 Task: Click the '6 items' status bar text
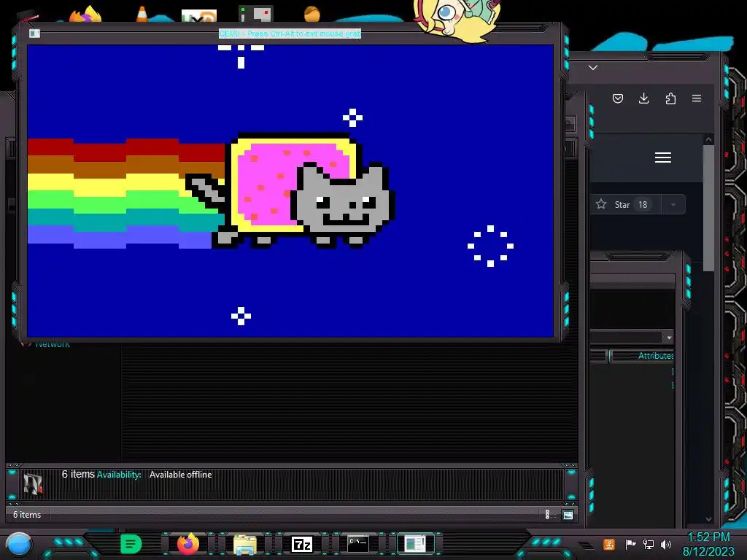point(27,515)
